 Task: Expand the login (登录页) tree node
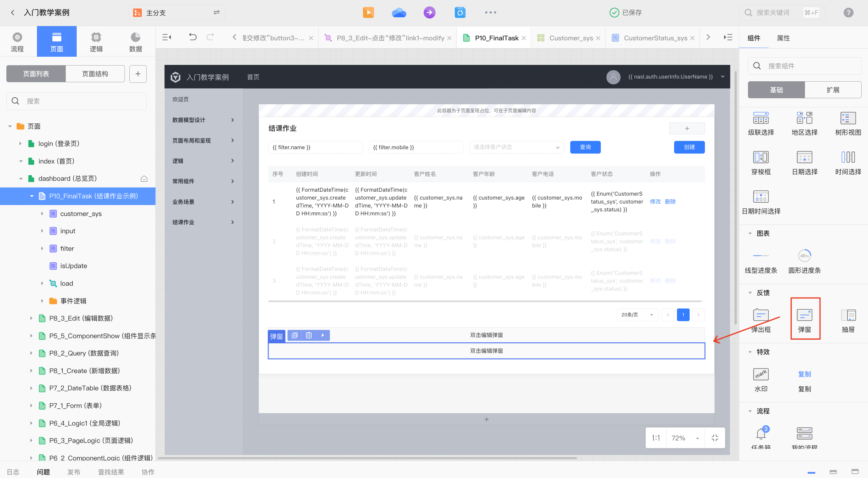coord(21,143)
